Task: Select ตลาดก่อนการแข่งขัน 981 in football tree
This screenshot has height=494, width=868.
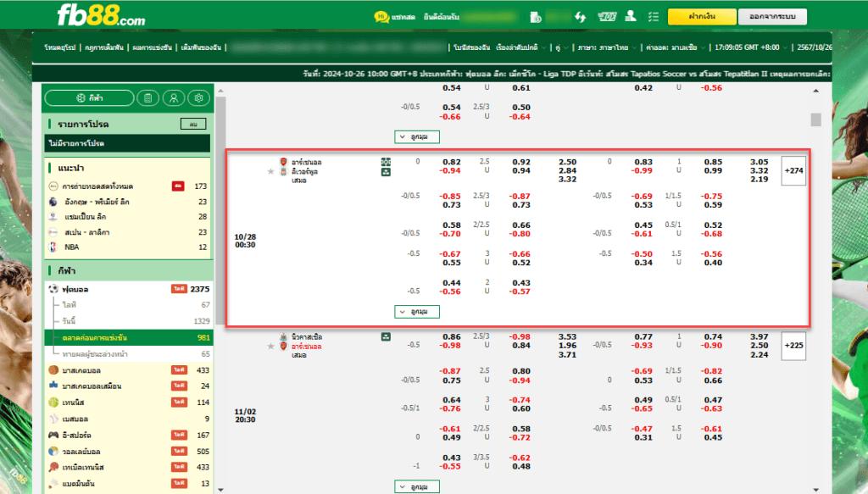Action: [x=129, y=337]
